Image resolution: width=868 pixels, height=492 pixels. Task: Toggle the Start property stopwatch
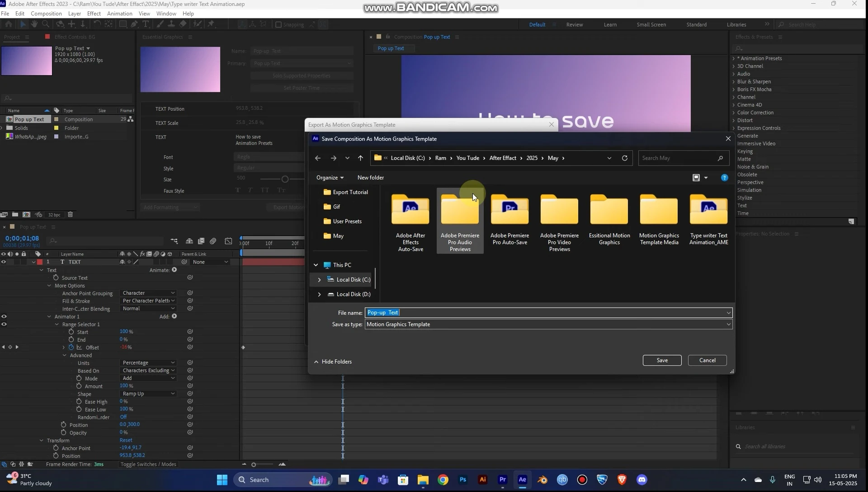point(71,332)
